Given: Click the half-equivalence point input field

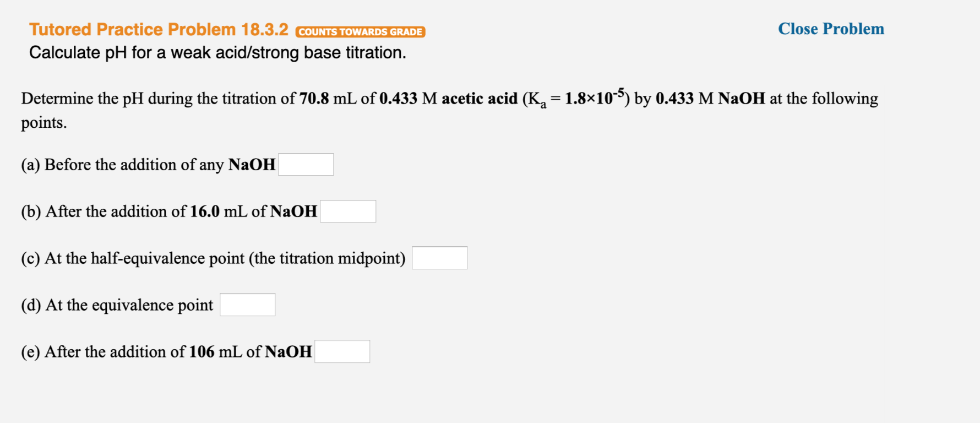Looking at the screenshot, I should click(439, 257).
